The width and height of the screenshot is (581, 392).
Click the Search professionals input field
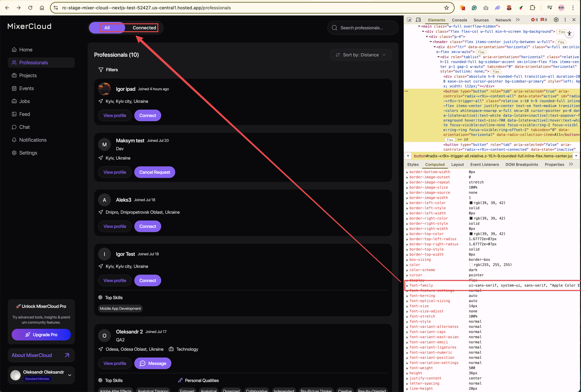[363, 28]
